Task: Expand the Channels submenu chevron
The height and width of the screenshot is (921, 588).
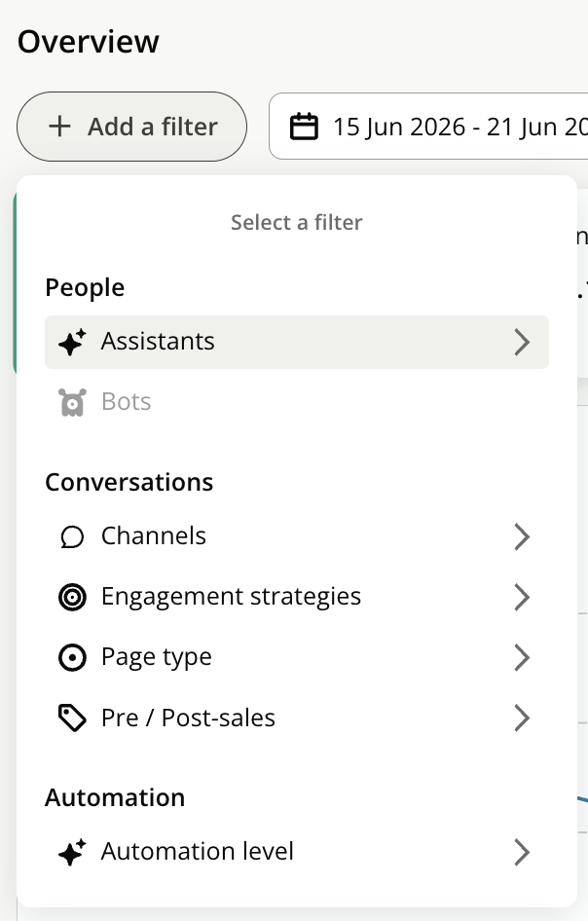Action: pos(522,536)
